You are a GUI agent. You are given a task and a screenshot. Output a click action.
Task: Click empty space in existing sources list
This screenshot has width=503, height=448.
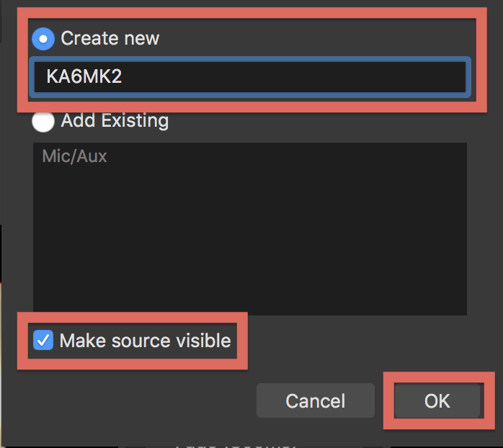click(x=249, y=245)
